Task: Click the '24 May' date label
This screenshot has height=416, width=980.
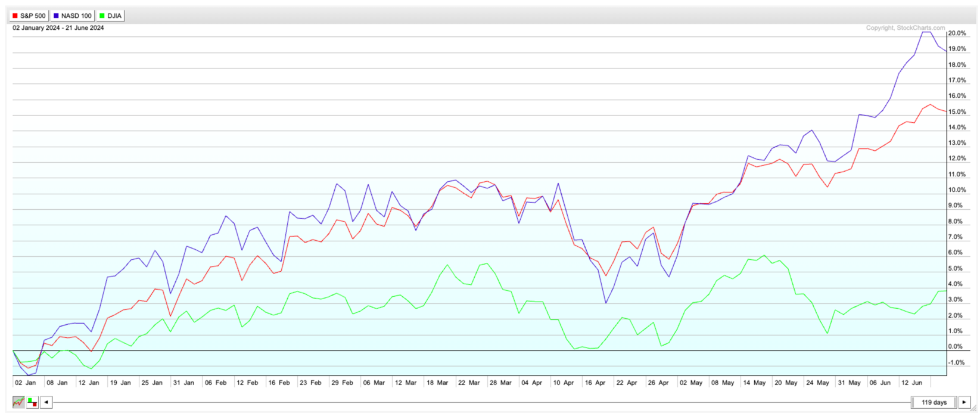Action: [818, 383]
